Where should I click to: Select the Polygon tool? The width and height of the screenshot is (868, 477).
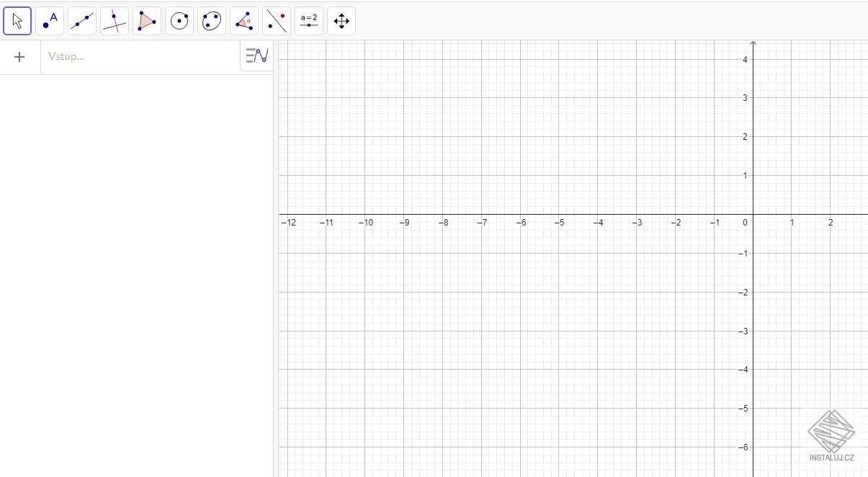[x=147, y=21]
